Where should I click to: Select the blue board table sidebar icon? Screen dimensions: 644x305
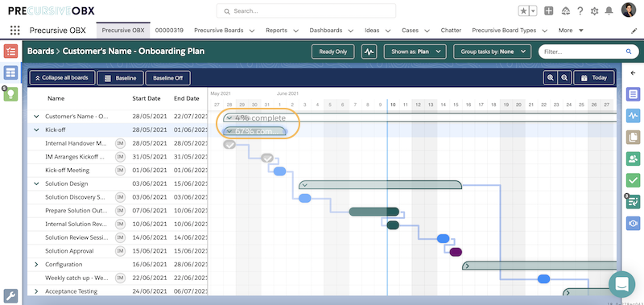click(x=10, y=73)
